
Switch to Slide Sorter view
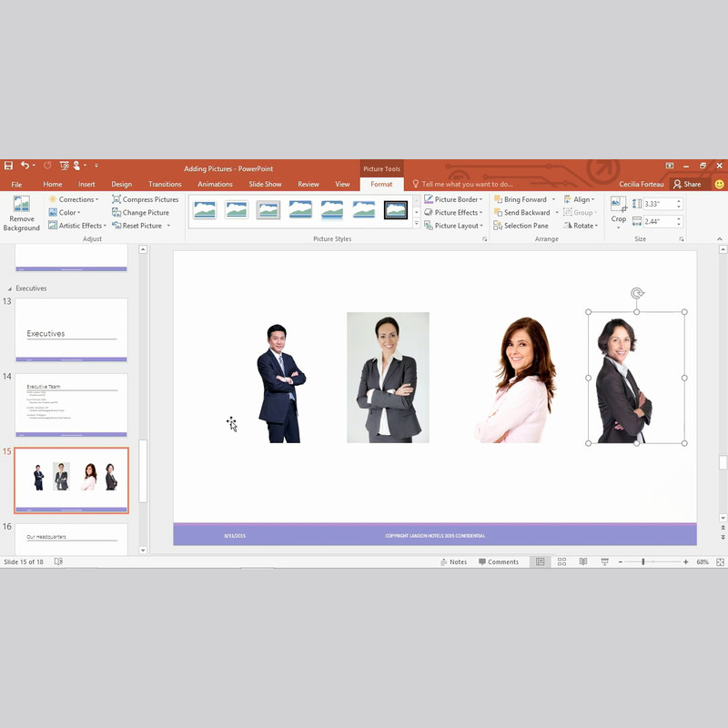point(561,562)
